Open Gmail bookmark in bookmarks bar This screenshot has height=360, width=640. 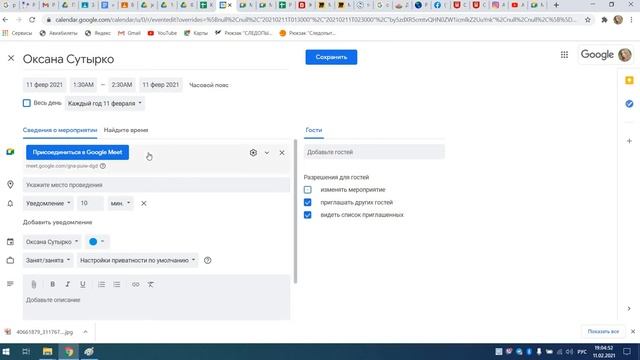point(129,33)
